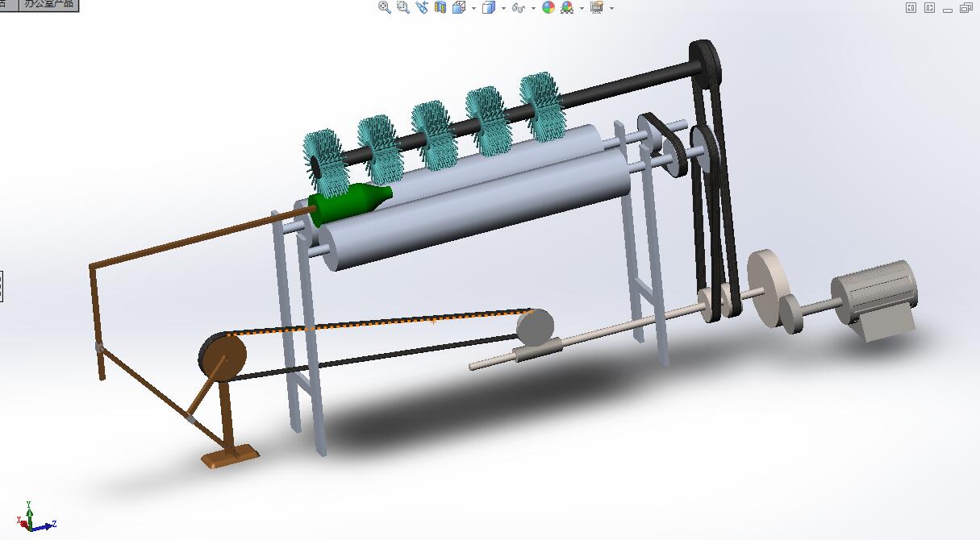
Task: Select the front gray roller cylinder
Action: [x=476, y=210]
